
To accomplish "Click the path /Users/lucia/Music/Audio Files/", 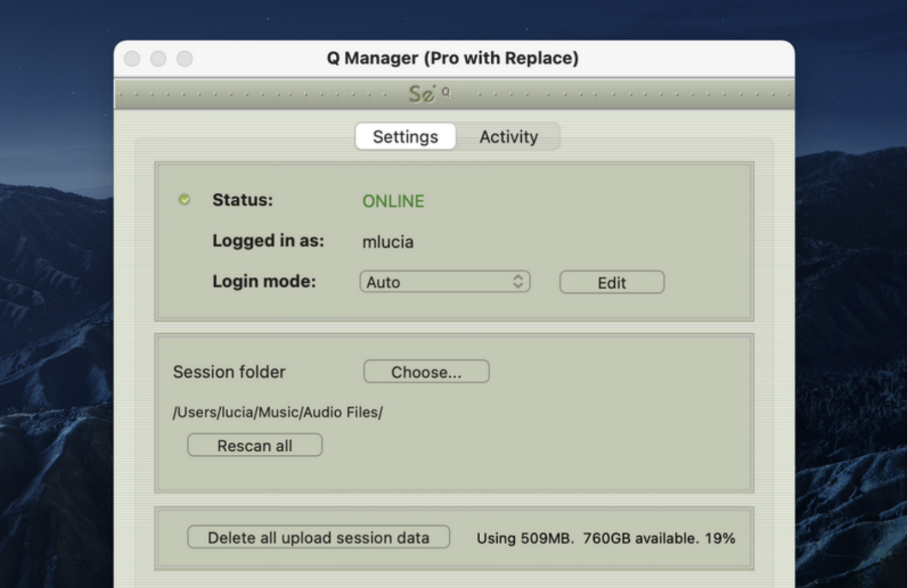I will point(278,412).
